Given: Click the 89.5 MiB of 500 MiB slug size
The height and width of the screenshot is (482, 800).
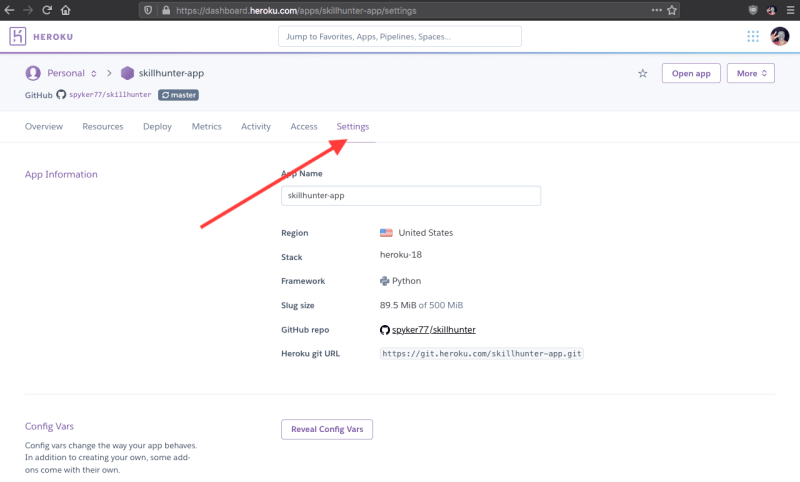Looking at the screenshot, I should tap(421, 305).
